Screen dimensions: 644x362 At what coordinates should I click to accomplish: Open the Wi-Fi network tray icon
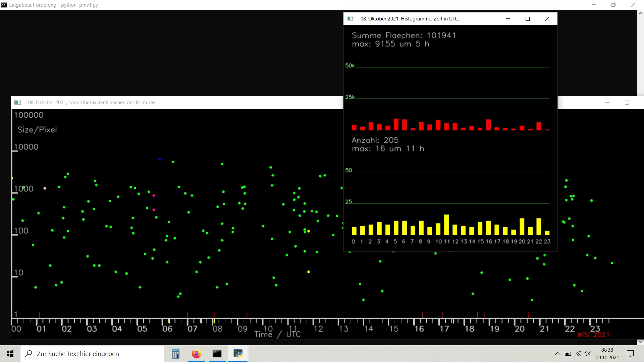click(578, 354)
